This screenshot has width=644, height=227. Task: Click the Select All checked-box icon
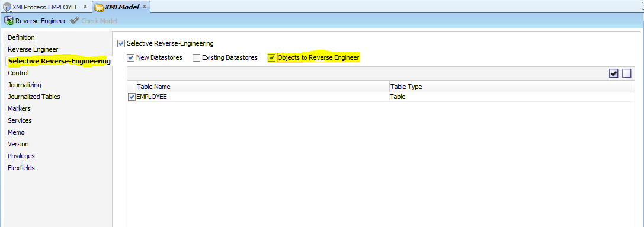click(x=614, y=73)
